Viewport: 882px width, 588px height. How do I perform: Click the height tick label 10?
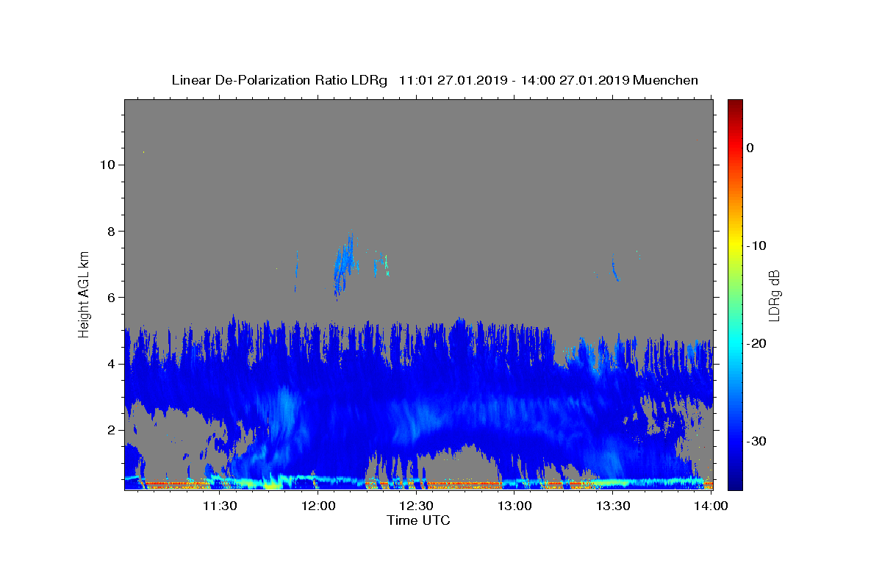coord(107,165)
